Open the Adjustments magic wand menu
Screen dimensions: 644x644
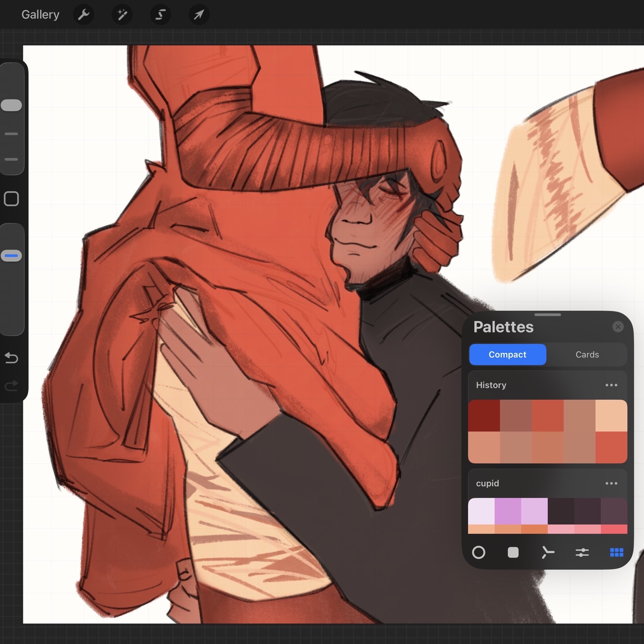coord(122,15)
